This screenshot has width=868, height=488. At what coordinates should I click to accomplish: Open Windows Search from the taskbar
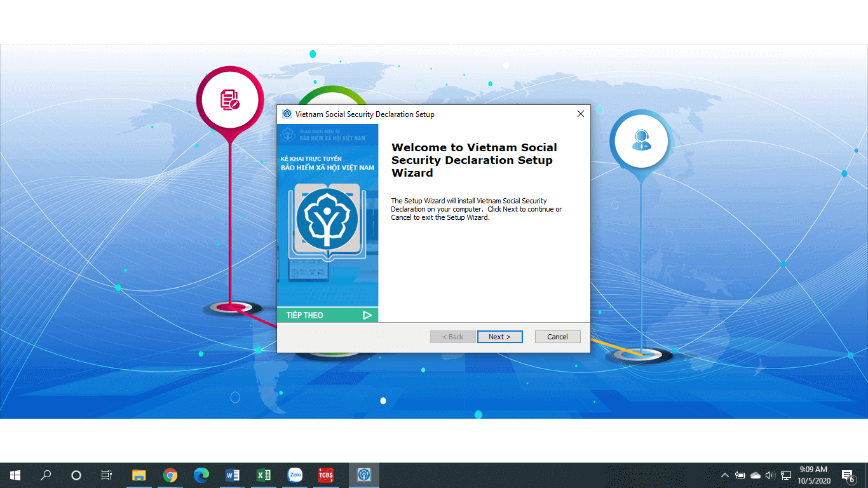point(46,475)
